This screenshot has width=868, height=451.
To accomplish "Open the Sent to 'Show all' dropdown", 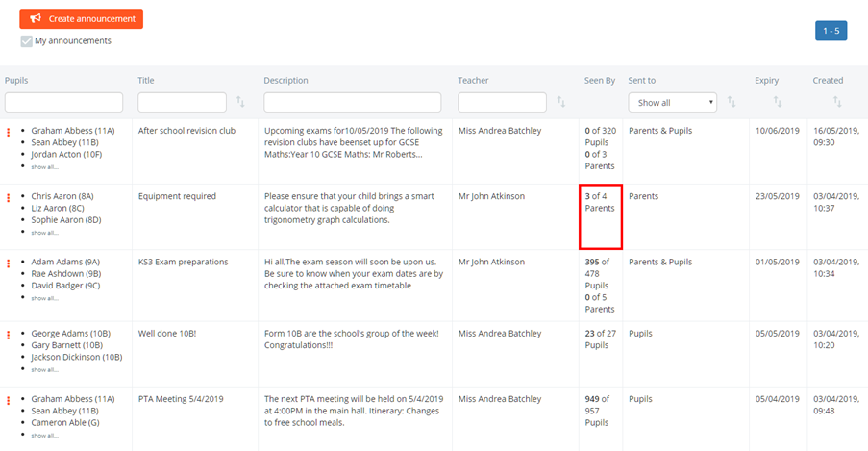I will 673,103.
